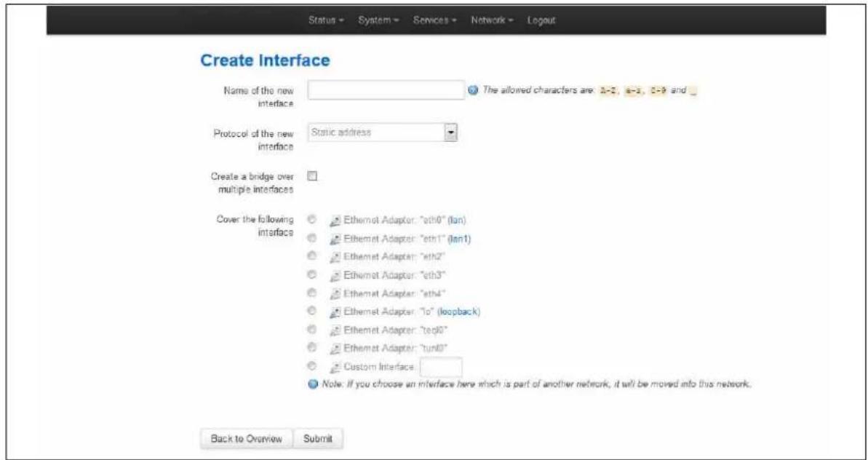Click the eth1 Ethernet adapter icon
The height and width of the screenshot is (460, 868).
coord(335,239)
